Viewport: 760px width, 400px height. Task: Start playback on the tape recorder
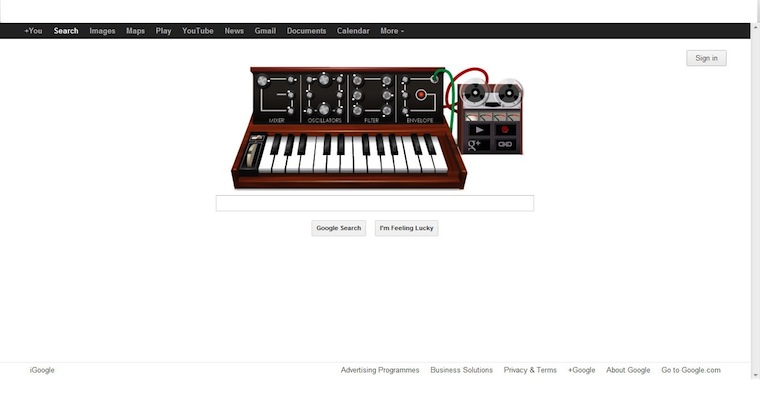click(479, 130)
